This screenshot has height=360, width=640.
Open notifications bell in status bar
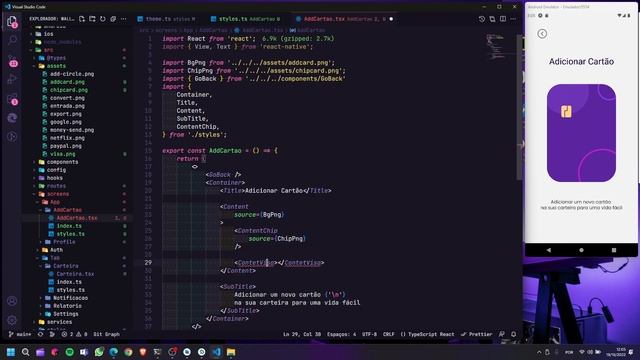pyautogui.click(x=513, y=334)
